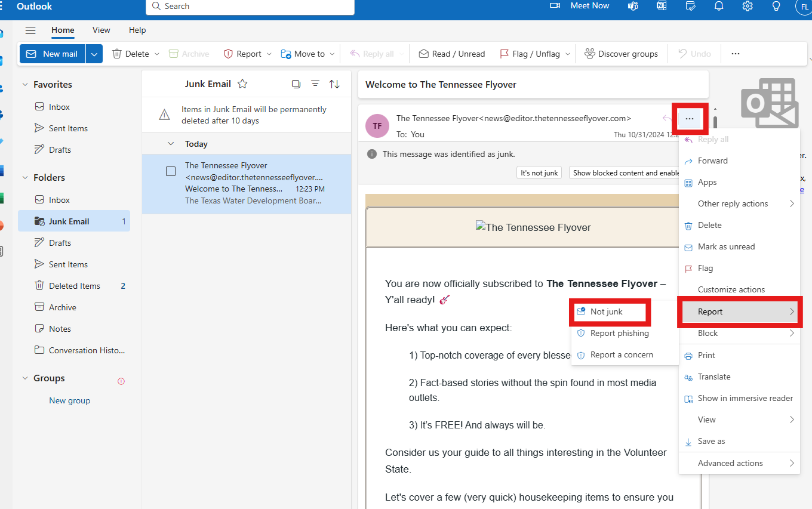This screenshot has width=812, height=509.
Task: Click the sort order arrows icon
Action: [334, 84]
